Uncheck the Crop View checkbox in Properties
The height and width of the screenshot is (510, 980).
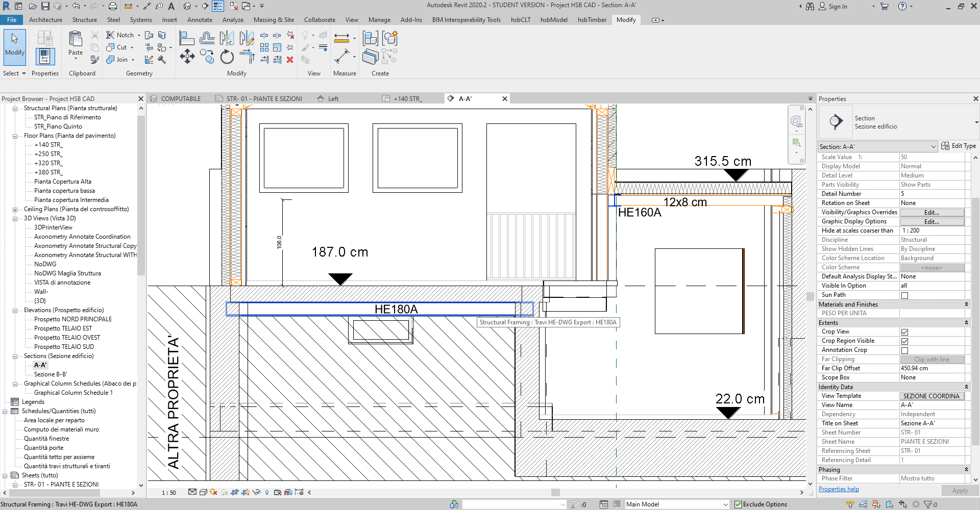(904, 332)
